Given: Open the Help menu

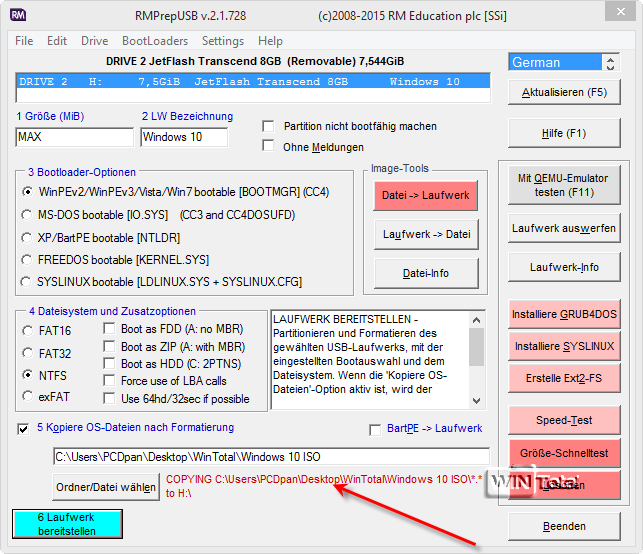Looking at the screenshot, I should point(270,41).
